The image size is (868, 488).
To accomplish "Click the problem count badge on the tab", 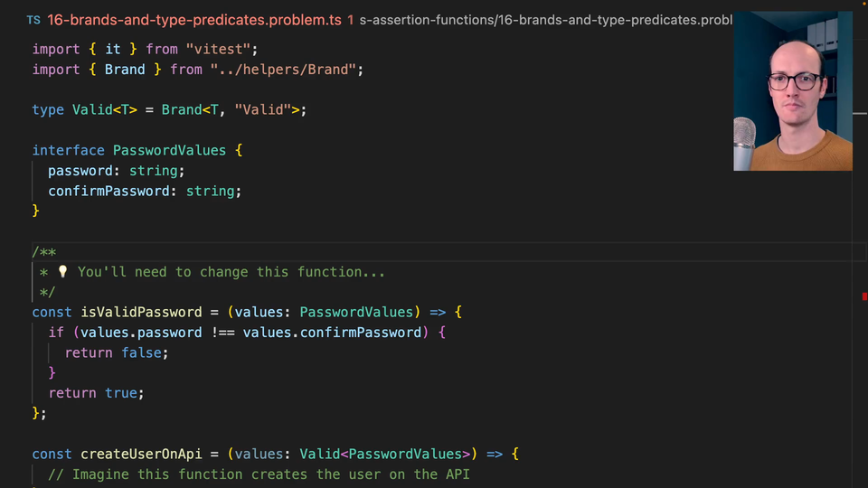I will tap(351, 19).
